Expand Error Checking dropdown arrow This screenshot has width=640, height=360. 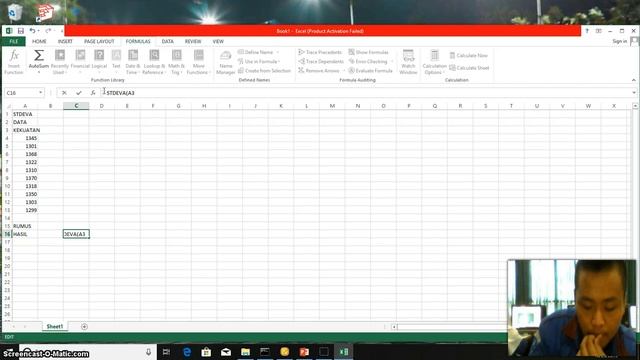392,62
